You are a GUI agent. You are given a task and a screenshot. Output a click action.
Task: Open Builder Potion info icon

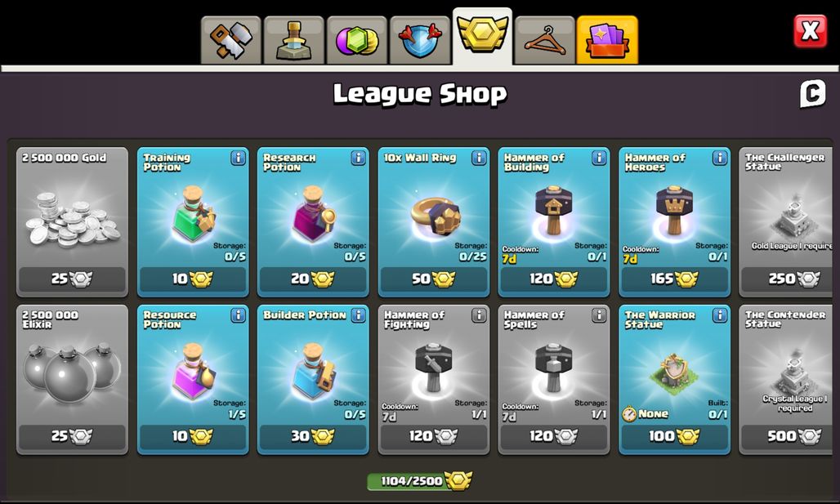click(x=359, y=315)
